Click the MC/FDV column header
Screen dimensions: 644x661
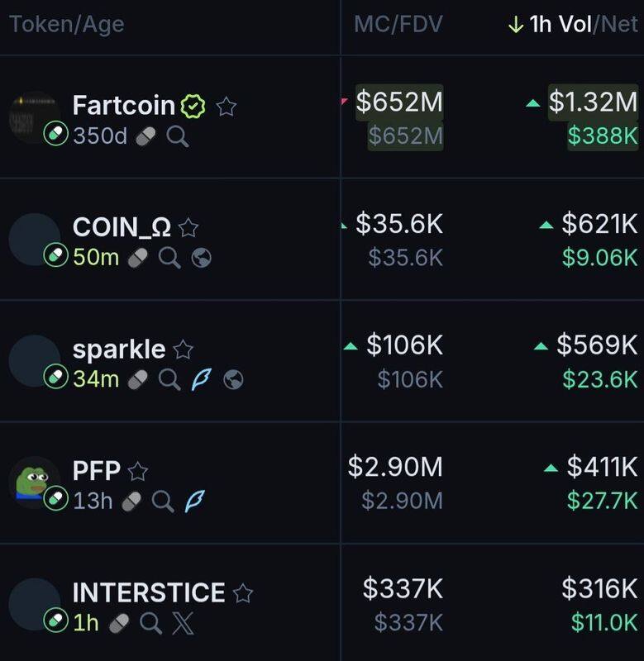click(398, 25)
